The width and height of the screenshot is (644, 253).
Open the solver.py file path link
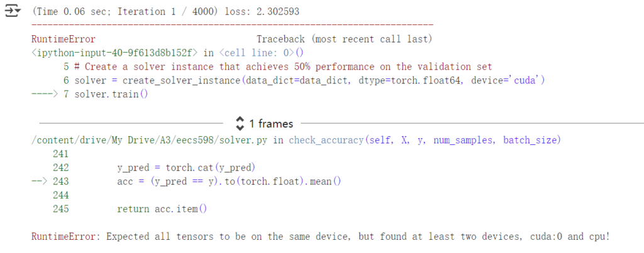151,140
